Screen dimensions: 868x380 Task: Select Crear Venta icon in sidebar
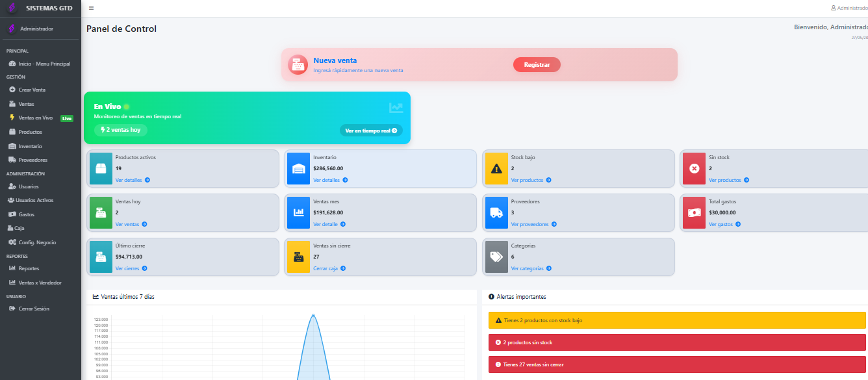pos(13,90)
